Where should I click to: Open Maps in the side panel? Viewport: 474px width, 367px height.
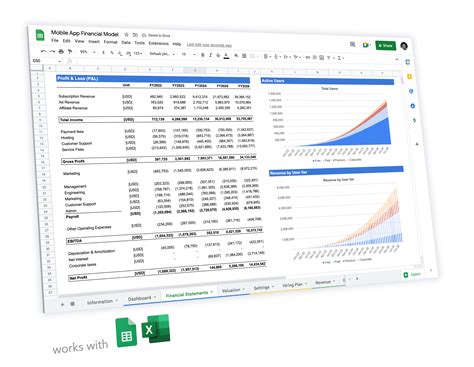[x=414, y=120]
